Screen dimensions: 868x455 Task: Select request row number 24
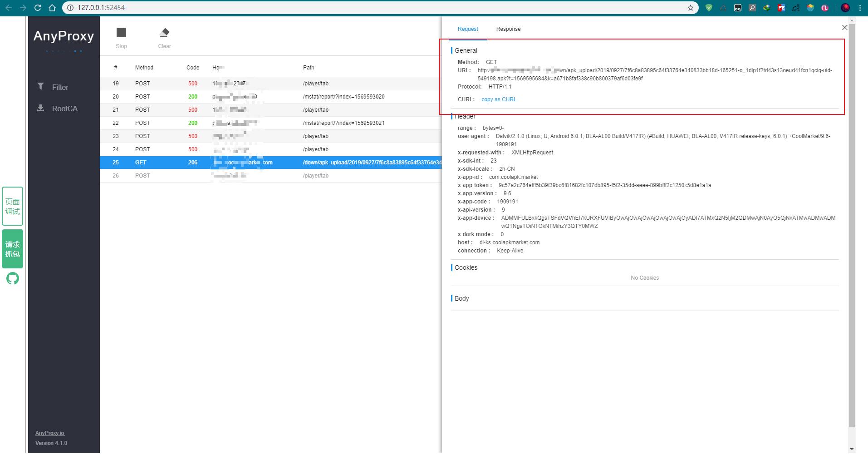click(270, 149)
